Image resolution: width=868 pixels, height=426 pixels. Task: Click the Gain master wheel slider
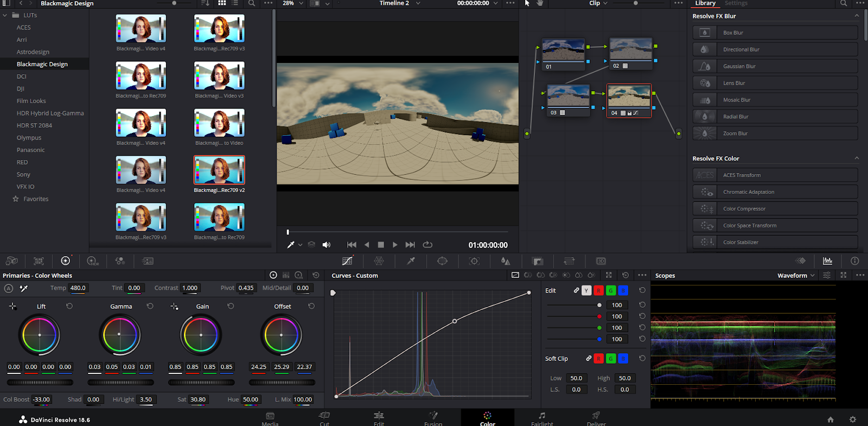pyautogui.click(x=201, y=383)
